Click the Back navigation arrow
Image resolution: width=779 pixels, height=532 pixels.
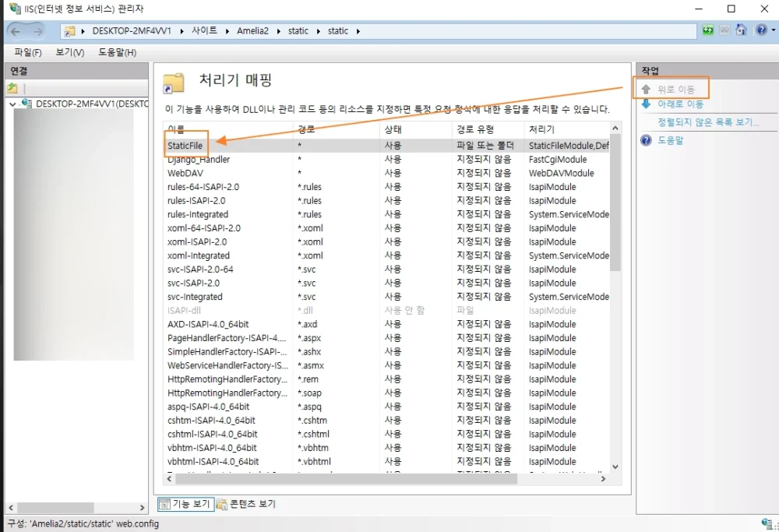pyautogui.click(x=16, y=31)
